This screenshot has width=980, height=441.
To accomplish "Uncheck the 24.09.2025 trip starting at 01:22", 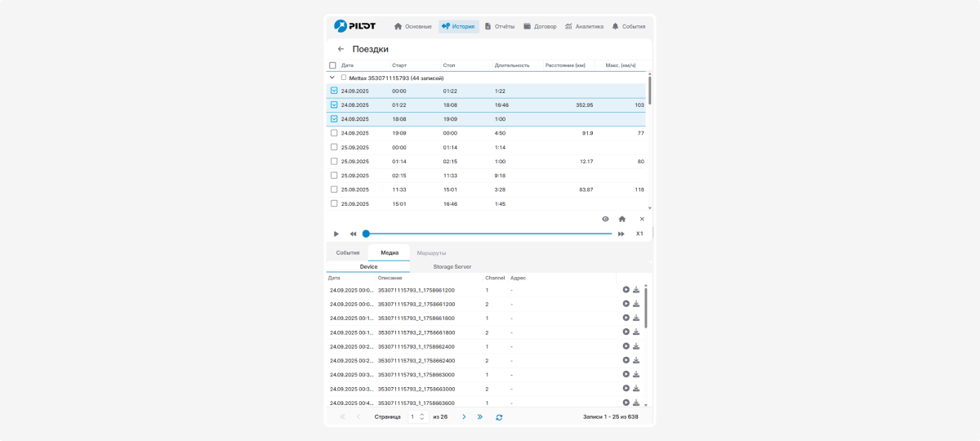I will click(x=333, y=105).
